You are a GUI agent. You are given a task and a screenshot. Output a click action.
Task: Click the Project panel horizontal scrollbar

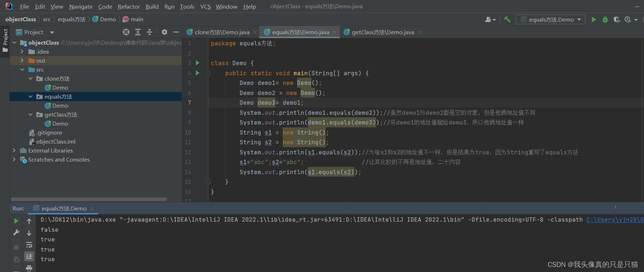pyautogui.click(x=89, y=199)
